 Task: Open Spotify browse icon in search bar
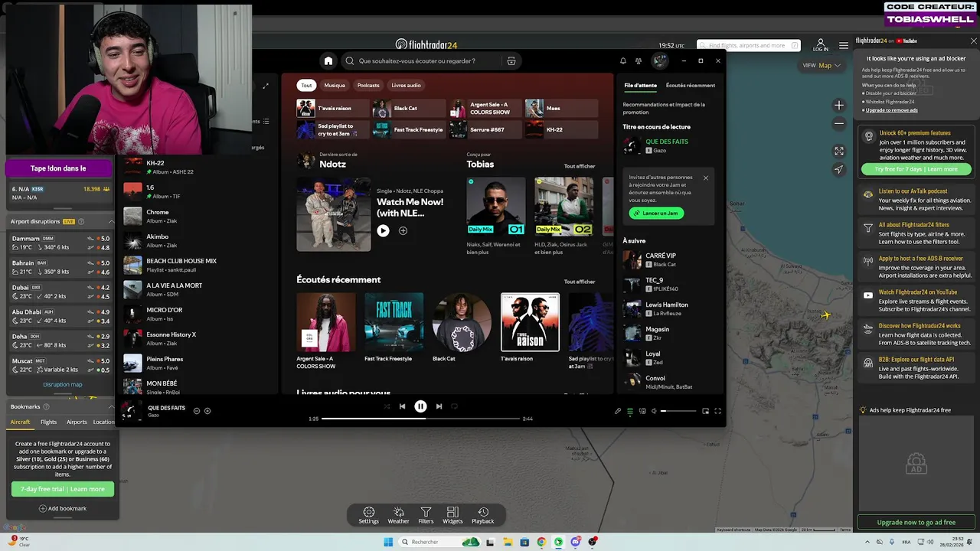coord(511,61)
